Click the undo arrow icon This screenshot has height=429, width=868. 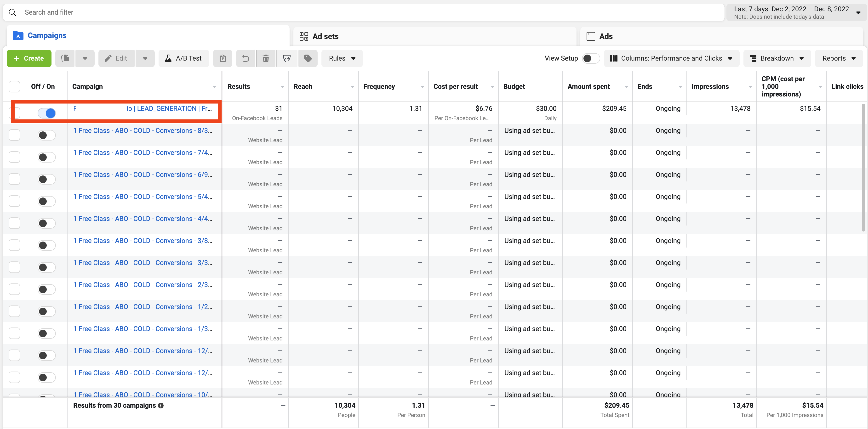[x=246, y=58]
